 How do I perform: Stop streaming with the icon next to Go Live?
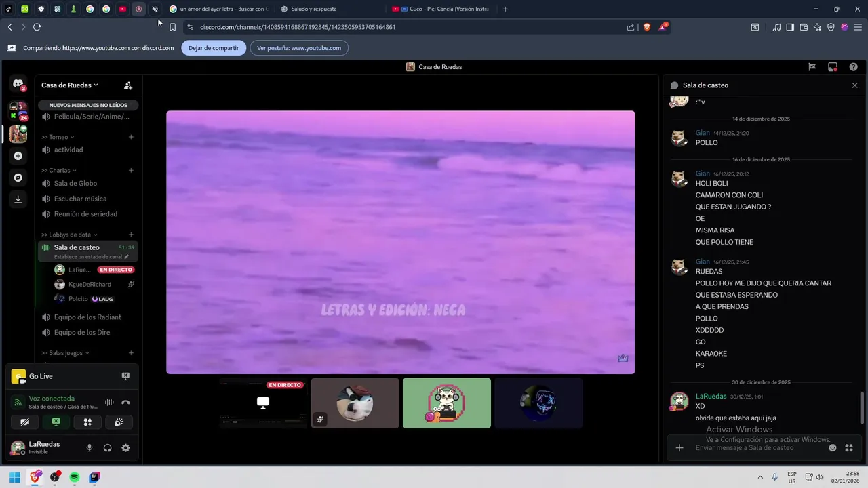(125, 376)
